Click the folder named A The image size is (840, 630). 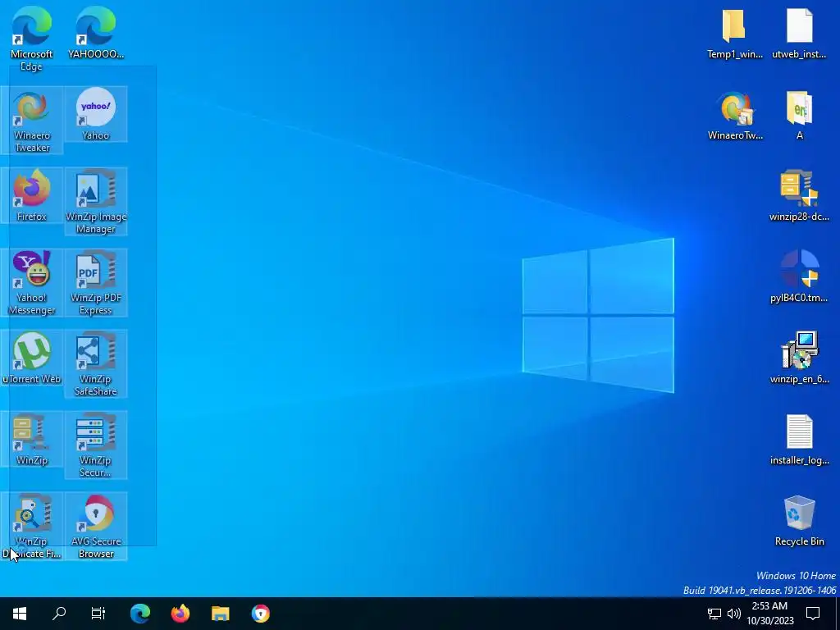tap(799, 114)
